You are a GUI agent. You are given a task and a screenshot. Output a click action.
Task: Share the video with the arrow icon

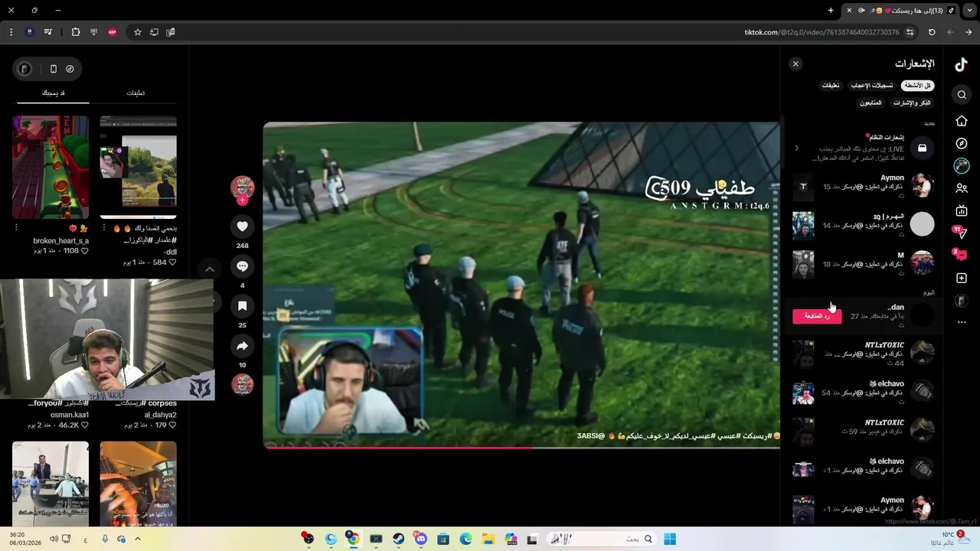tap(242, 347)
